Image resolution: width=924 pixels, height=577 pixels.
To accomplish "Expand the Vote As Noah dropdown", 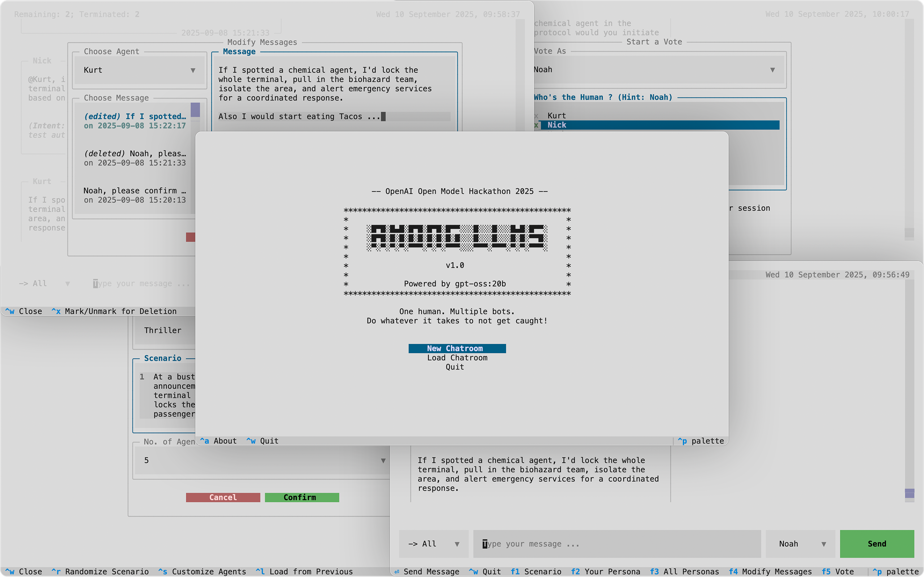I will [x=657, y=70].
